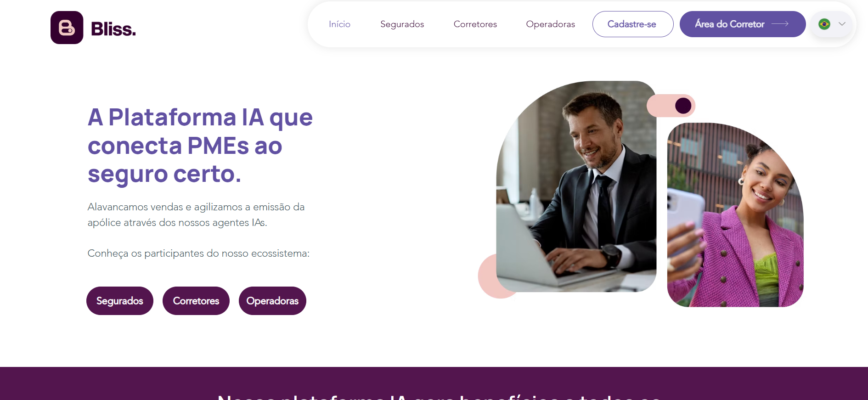
Task: Click the Bliss. wordmark text
Action: pyautogui.click(x=113, y=29)
